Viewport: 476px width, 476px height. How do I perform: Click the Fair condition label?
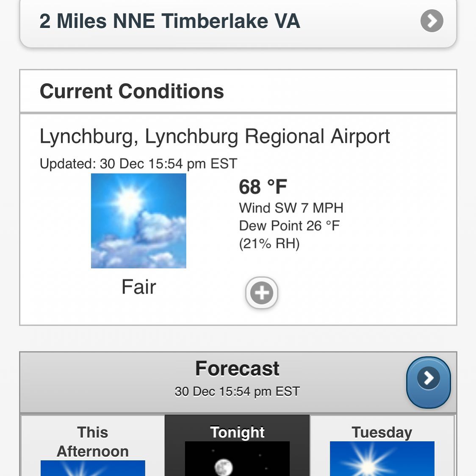pyautogui.click(x=139, y=287)
